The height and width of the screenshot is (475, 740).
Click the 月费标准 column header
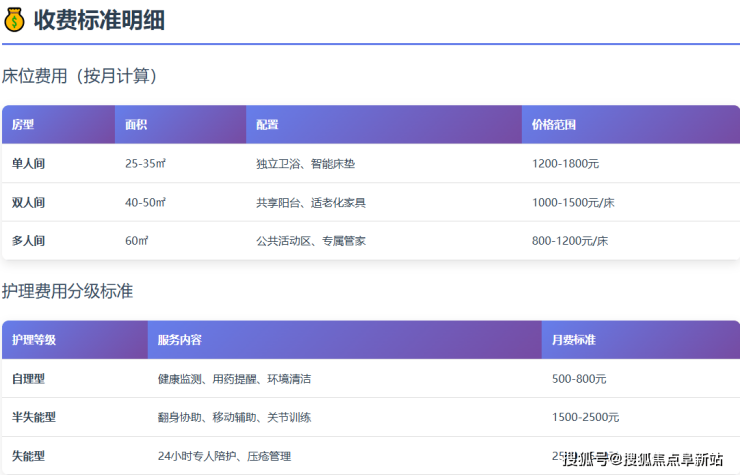pos(574,340)
